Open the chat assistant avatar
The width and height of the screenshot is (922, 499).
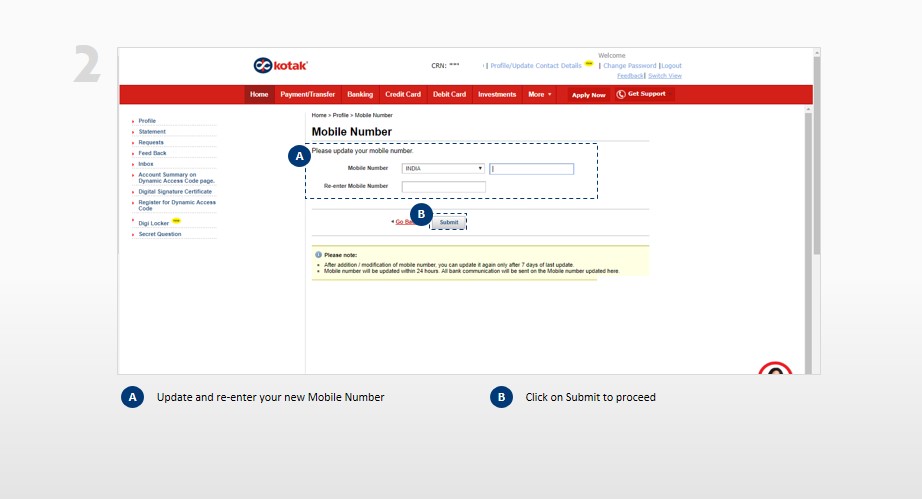775,369
